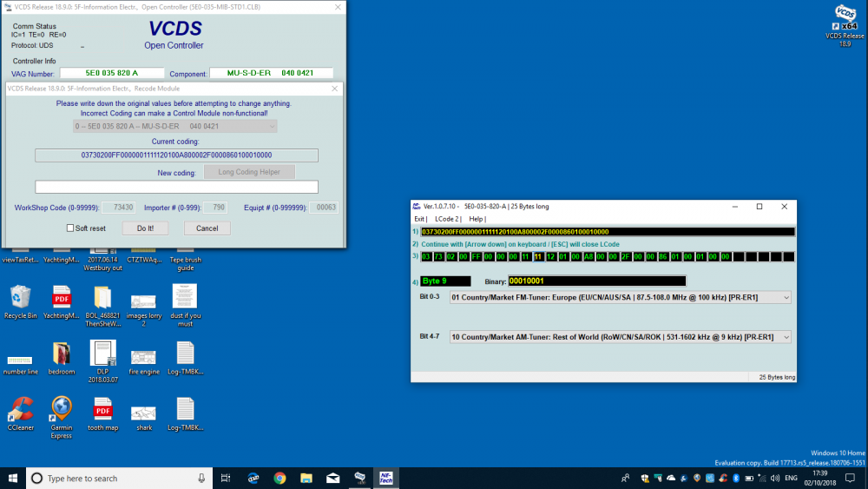Viewport: 868px width, 489px height.
Task: Open File Explorer from the taskbar
Action: [306, 478]
